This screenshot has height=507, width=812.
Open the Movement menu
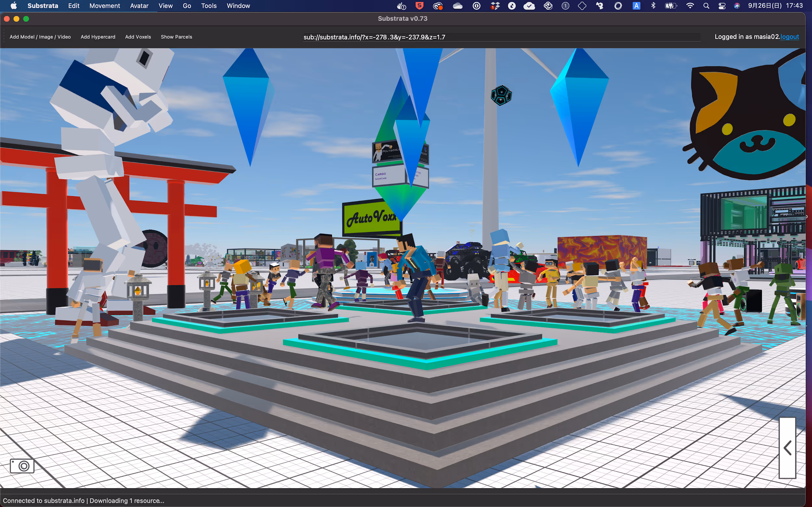pyautogui.click(x=104, y=6)
